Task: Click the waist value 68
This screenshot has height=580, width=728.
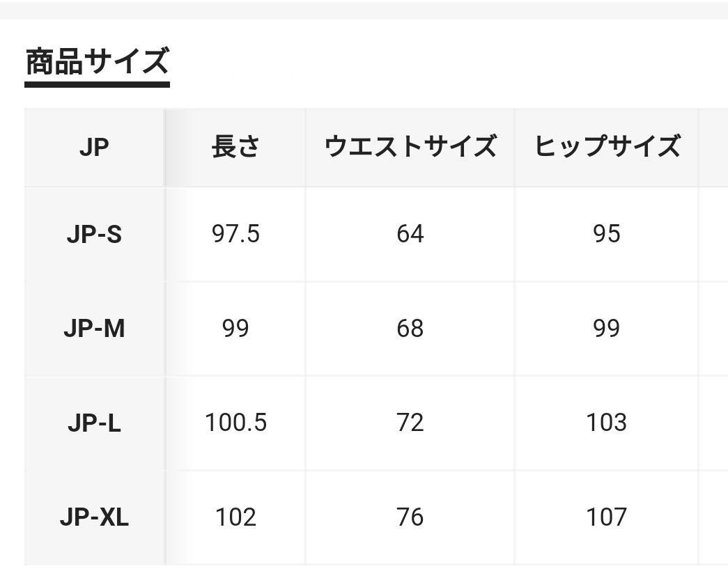Action: tap(410, 329)
